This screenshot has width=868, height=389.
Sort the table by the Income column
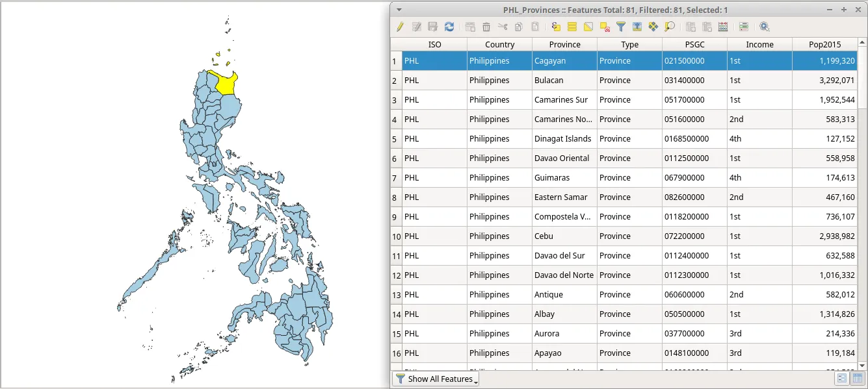pyautogui.click(x=759, y=44)
